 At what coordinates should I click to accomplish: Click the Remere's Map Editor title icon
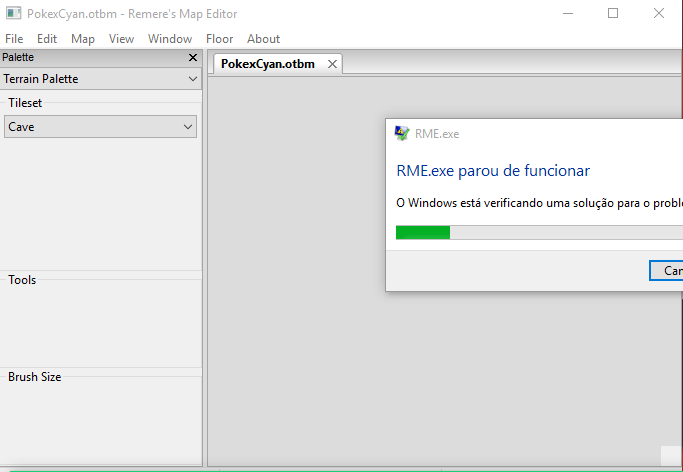pos(14,13)
